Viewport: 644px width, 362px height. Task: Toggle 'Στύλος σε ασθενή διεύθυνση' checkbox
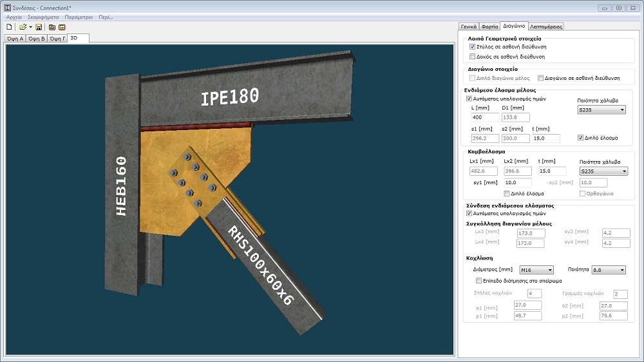[473, 47]
